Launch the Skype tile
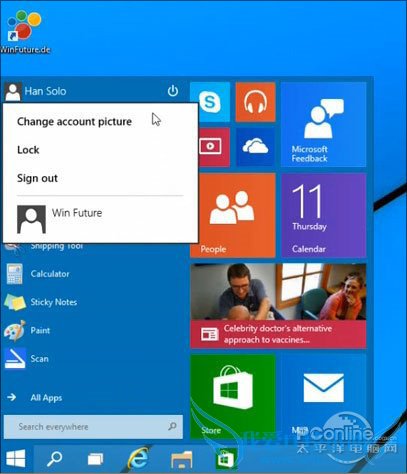Screen dimensions: 407x474 pos(210,102)
